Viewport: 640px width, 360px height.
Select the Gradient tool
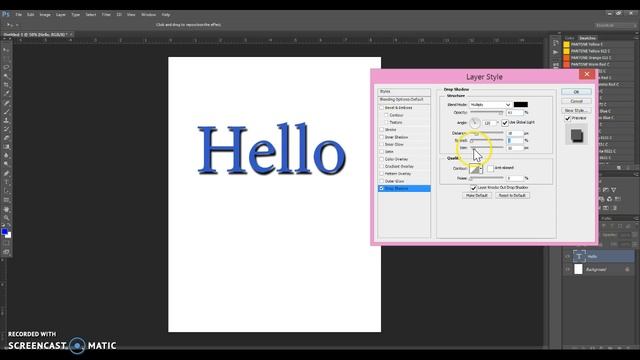(x=6, y=147)
